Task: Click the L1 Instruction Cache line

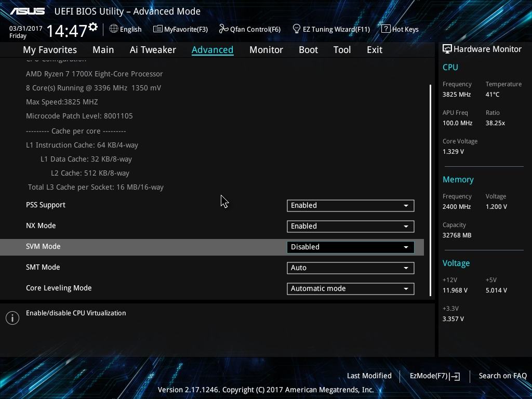Action: coord(82,145)
